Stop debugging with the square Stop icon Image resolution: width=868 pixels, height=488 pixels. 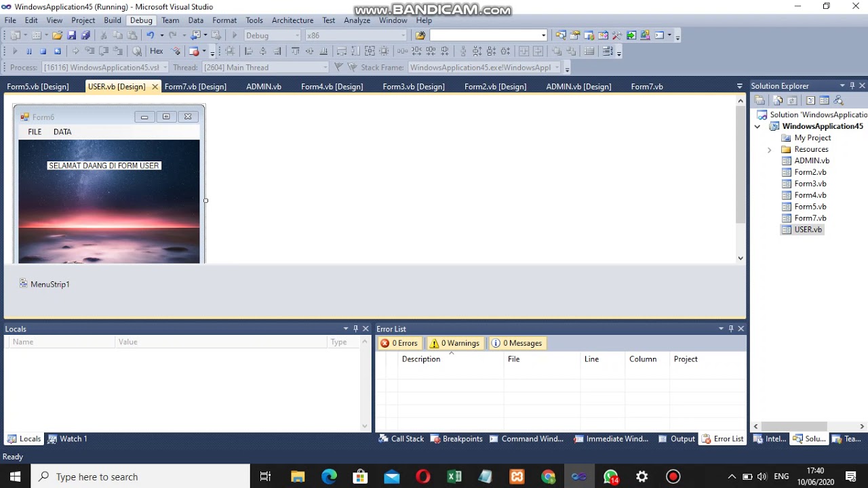(43, 51)
